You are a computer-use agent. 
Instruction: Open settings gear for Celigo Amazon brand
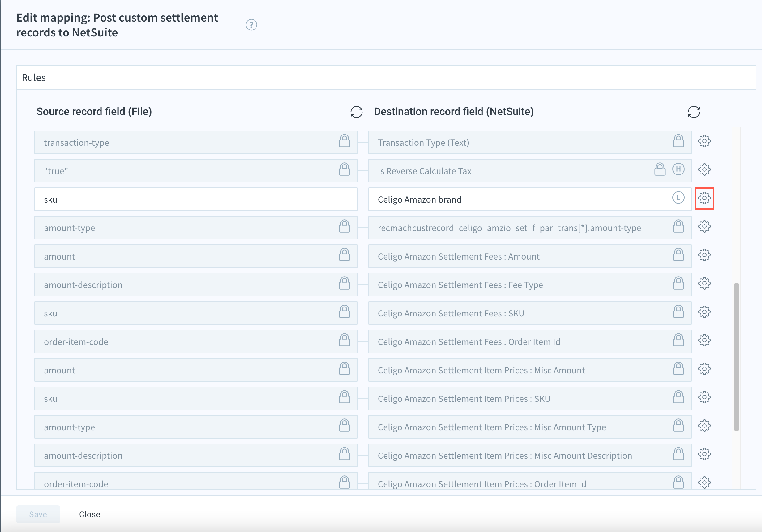(704, 199)
